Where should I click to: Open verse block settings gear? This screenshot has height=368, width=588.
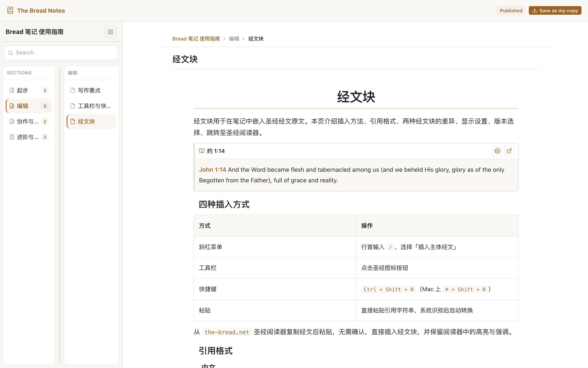point(497,151)
